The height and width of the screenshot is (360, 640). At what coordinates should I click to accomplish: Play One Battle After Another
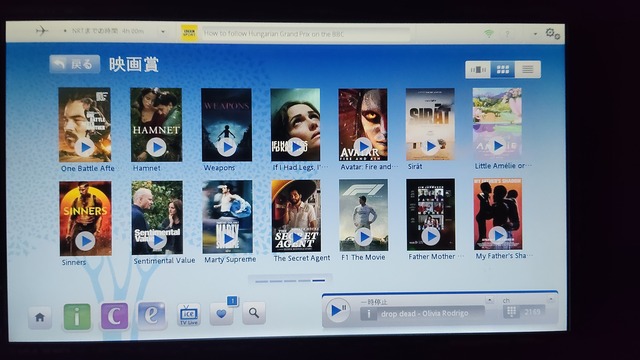tap(85, 147)
